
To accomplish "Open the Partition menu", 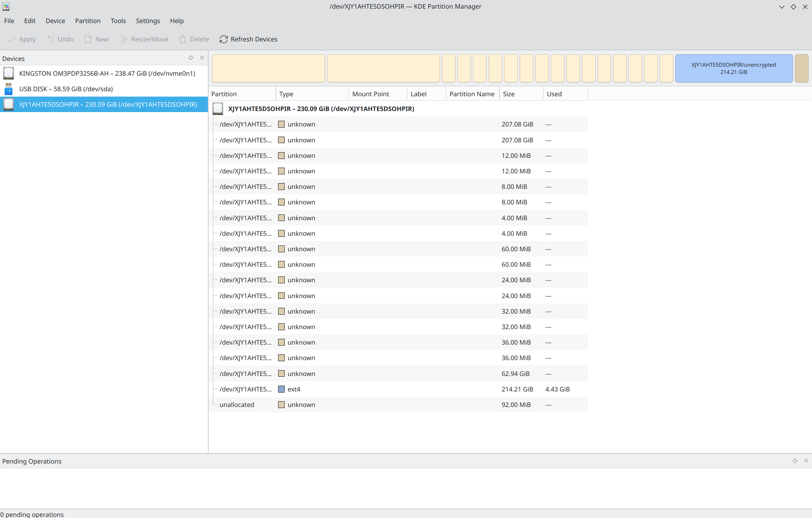I will pos(88,21).
